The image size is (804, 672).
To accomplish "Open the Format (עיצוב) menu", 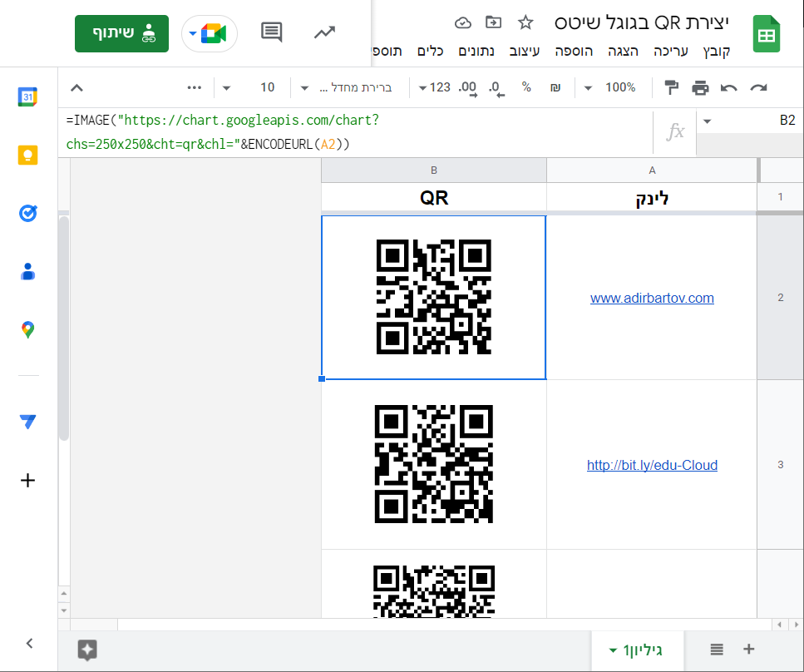I will (524, 51).
